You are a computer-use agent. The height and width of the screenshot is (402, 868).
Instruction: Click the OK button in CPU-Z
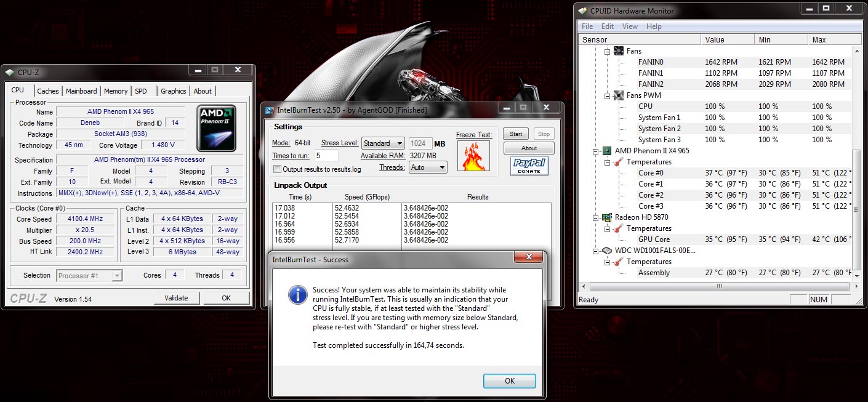tap(227, 298)
